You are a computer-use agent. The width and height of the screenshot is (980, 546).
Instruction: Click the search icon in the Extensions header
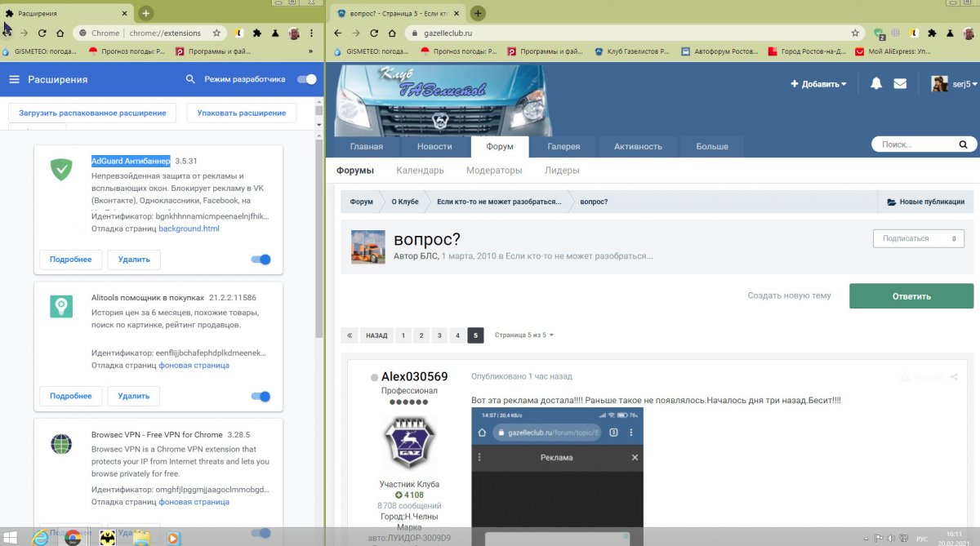tap(191, 79)
